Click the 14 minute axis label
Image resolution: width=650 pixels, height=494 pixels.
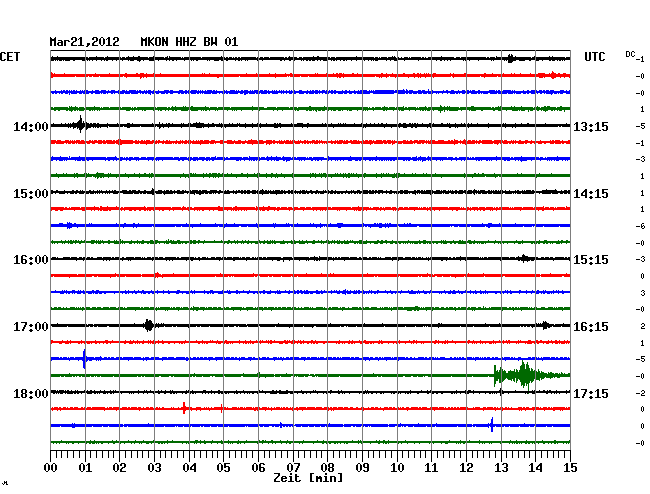click(535, 467)
